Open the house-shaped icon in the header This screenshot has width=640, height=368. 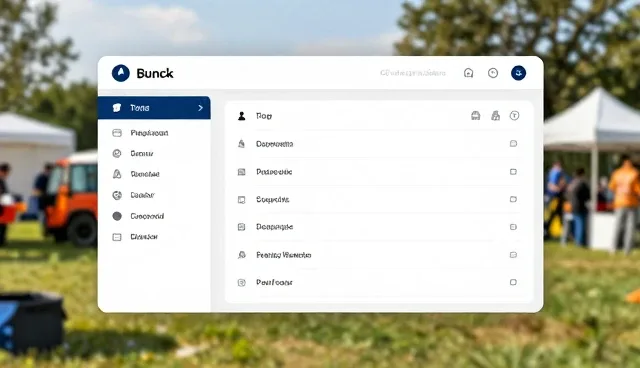pos(469,73)
